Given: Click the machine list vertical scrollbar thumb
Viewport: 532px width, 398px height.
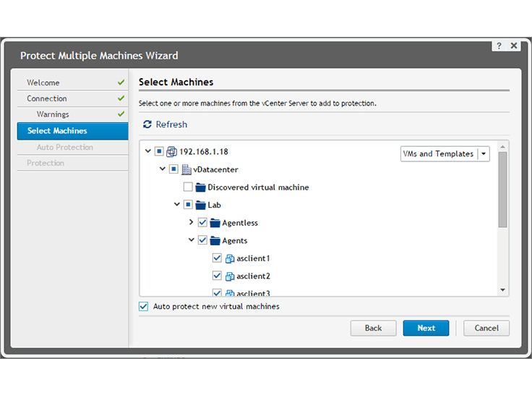Looking at the screenshot, I should coord(503,190).
